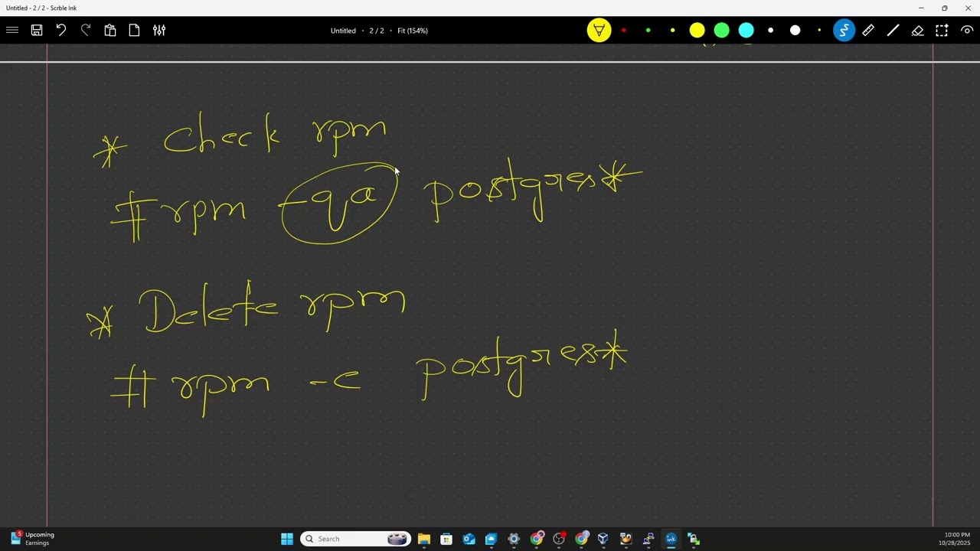Select the ruler tool

tap(868, 31)
